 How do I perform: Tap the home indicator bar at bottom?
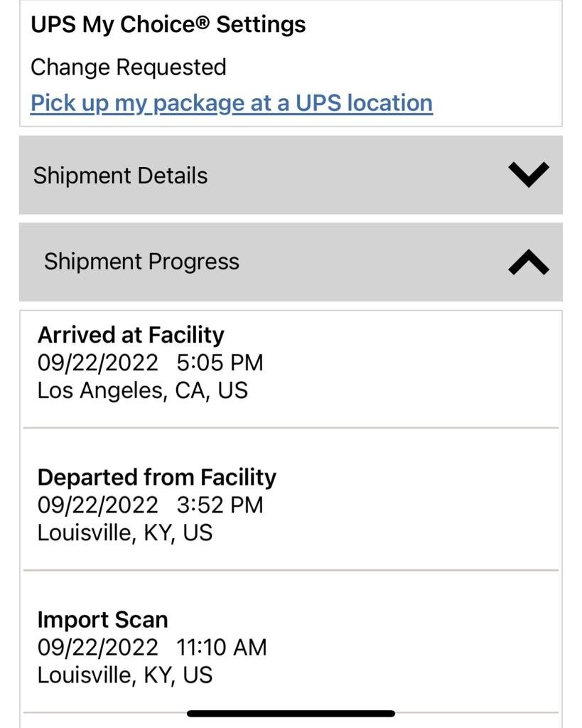point(291,713)
